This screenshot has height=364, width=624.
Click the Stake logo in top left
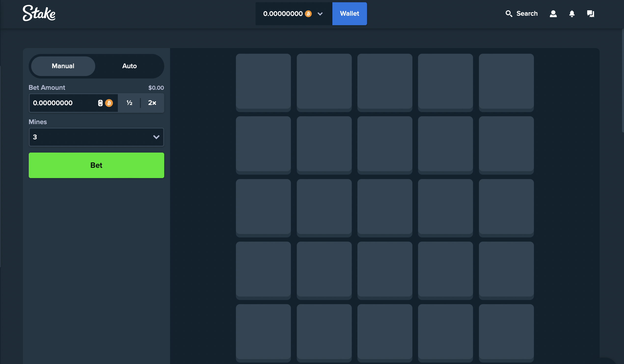pos(39,13)
